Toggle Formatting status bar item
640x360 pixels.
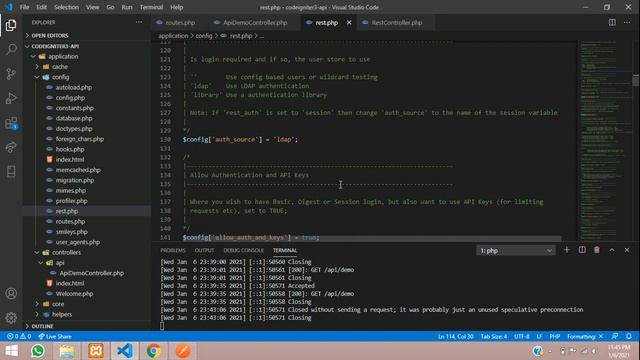tap(585, 336)
